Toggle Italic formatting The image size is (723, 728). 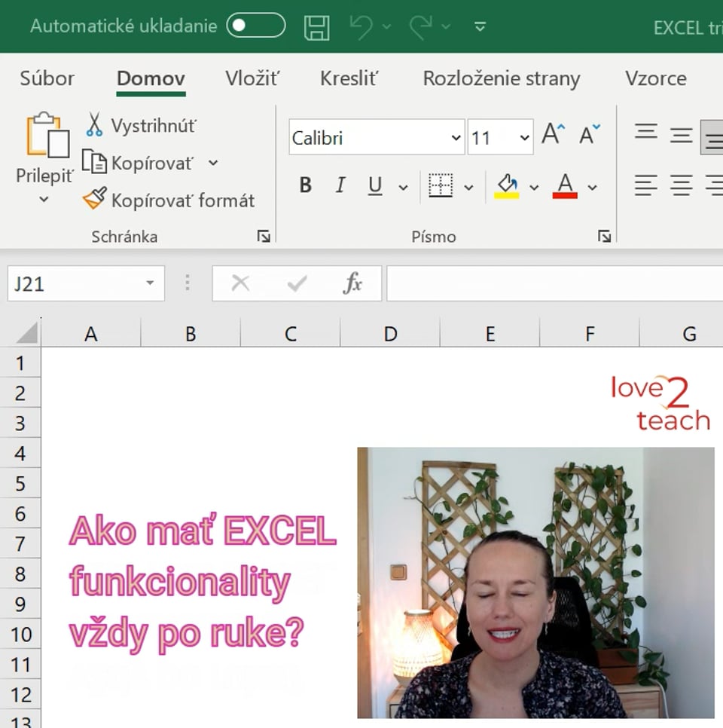coord(340,185)
